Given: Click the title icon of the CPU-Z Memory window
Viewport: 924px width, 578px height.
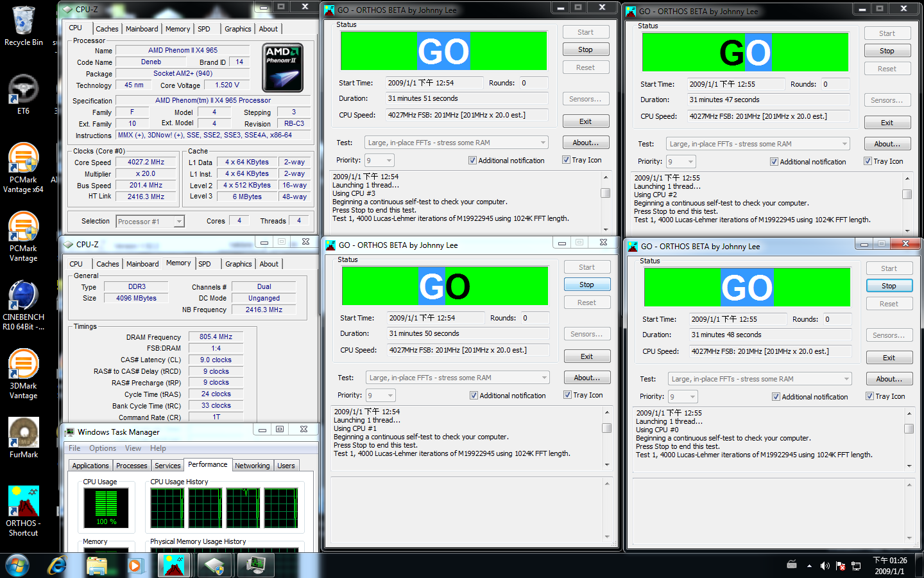Looking at the screenshot, I should point(69,244).
